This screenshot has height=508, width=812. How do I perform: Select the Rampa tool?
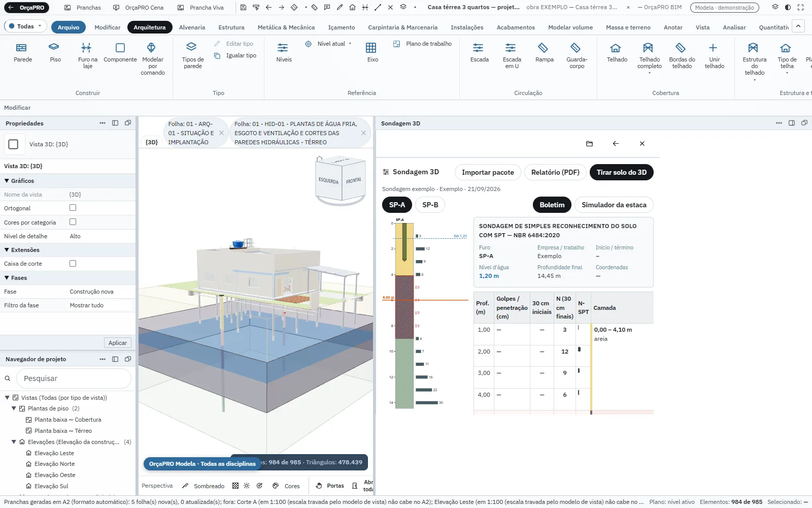[x=544, y=53]
